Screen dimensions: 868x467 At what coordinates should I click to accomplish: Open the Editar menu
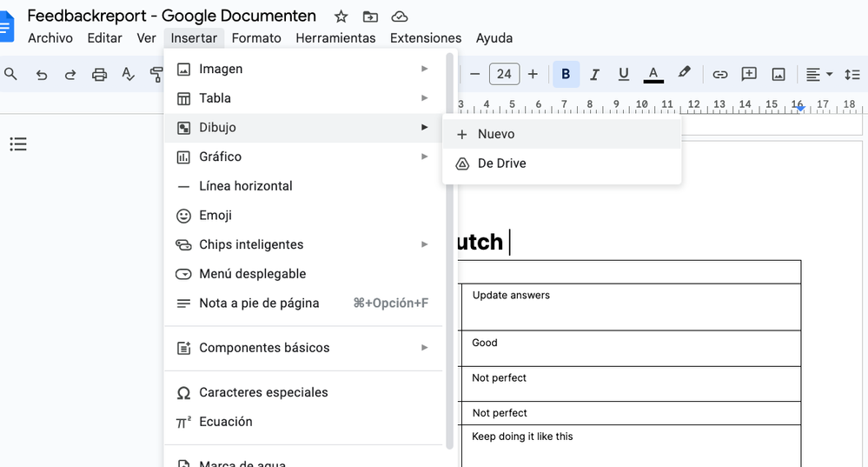point(104,38)
